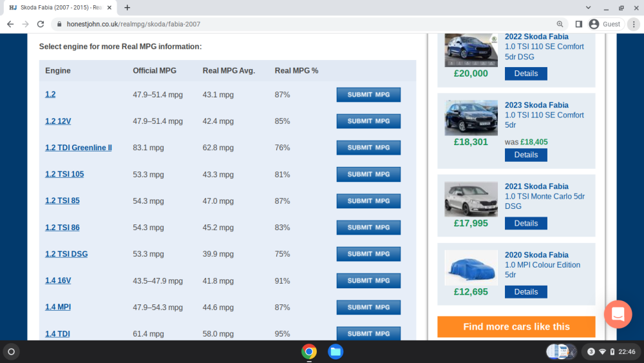This screenshot has width=644, height=363.
Task: View Details for the £20,000 Fabia
Action: (526, 74)
